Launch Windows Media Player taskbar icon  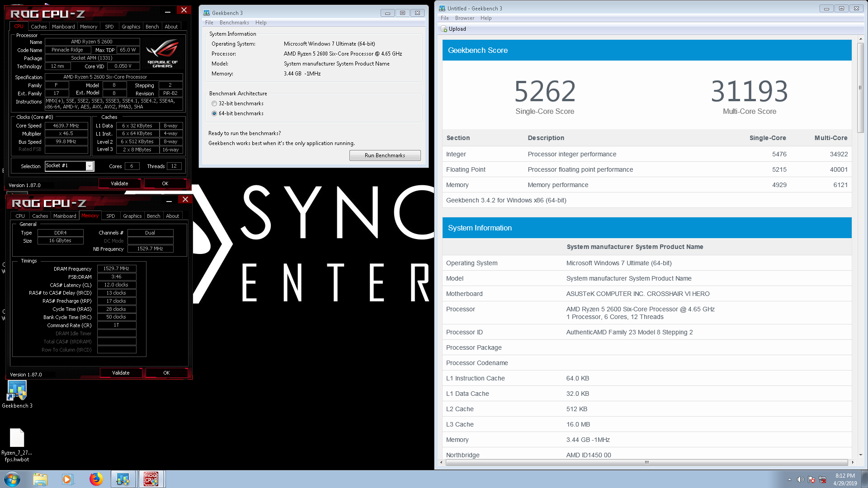click(67, 479)
